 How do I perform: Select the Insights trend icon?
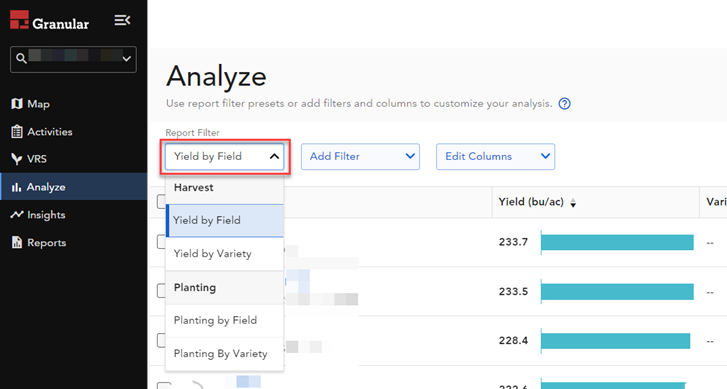[17, 215]
